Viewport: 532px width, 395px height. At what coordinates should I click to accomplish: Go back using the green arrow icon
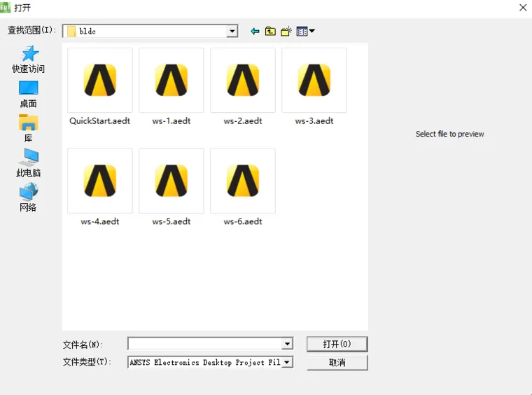pos(255,32)
